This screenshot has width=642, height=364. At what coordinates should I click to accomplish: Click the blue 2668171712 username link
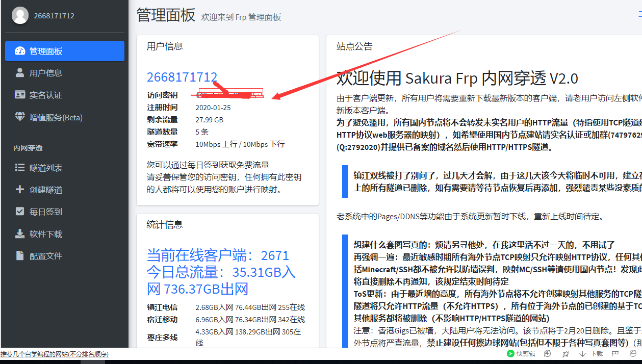point(182,77)
